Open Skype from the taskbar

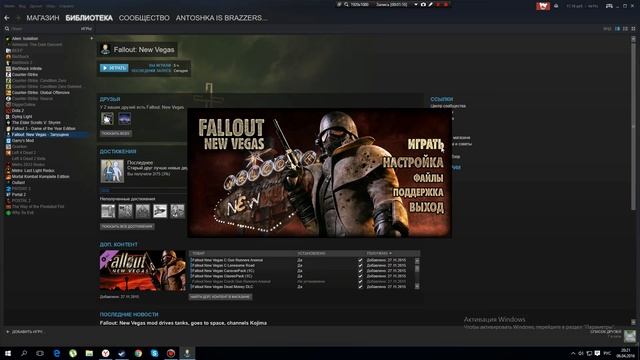[154, 353]
